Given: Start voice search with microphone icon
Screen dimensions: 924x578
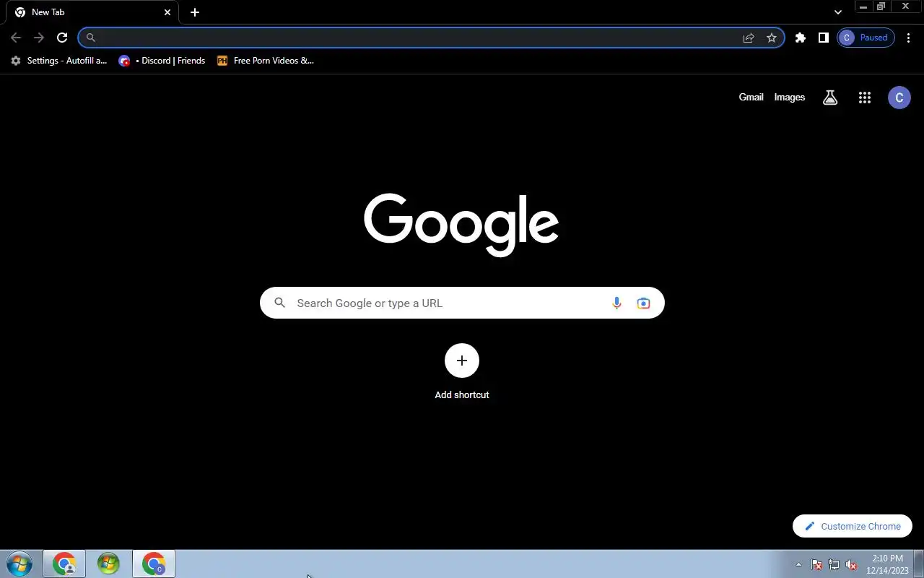Looking at the screenshot, I should (x=616, y=303).
